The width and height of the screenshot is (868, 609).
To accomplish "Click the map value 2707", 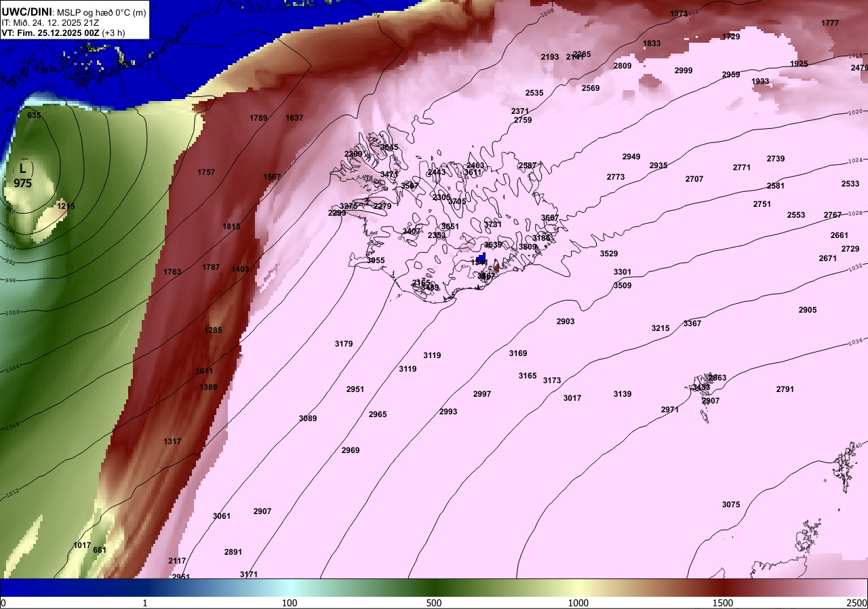I will [x=694, y=179].
